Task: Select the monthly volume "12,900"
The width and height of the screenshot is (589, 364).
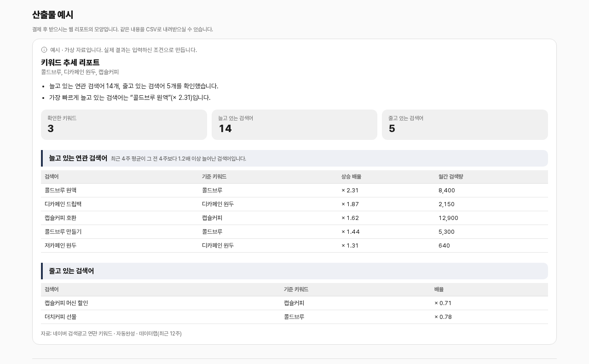Action: click(x=448, y=218)
